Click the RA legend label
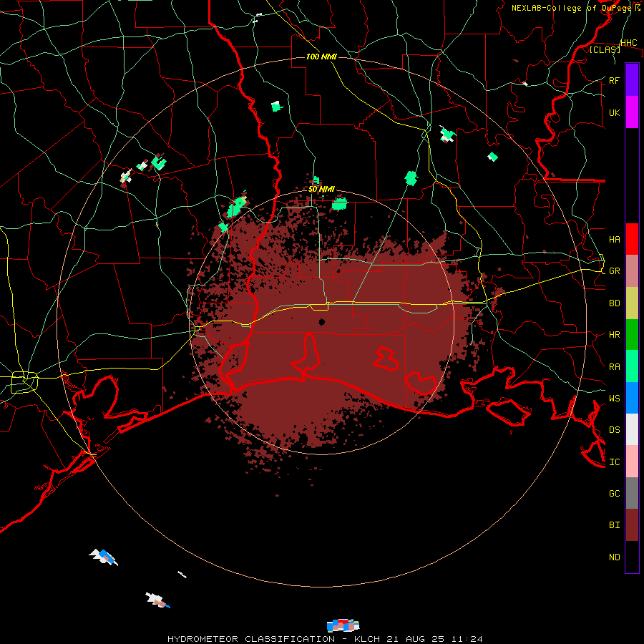 click(x=614, y=367)
